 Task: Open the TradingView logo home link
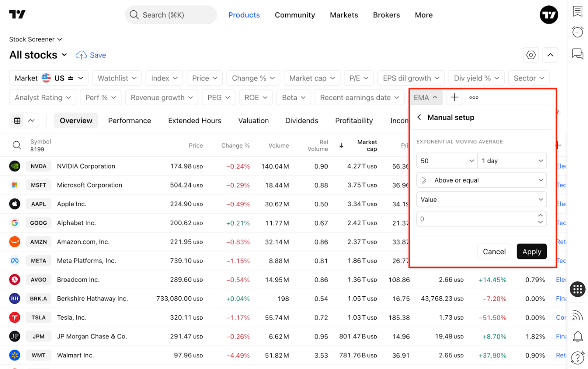(x=17, y=14)
